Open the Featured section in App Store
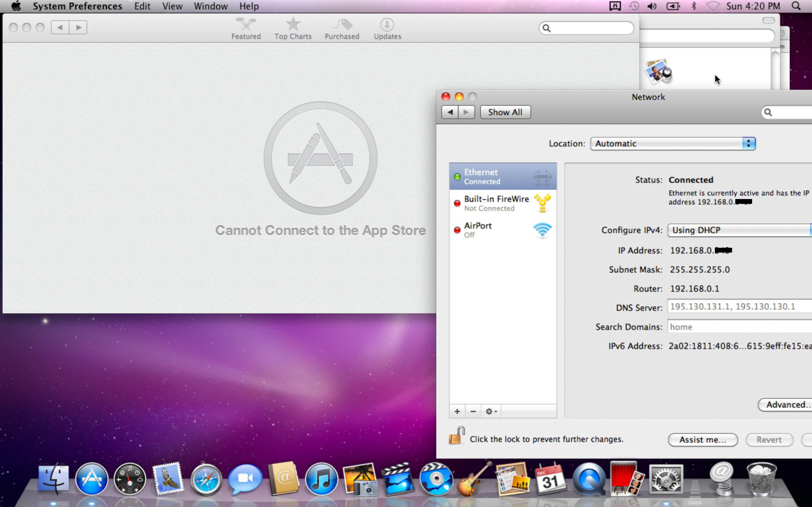The height and width of the screenshot is (507, 812). point(246,28)
